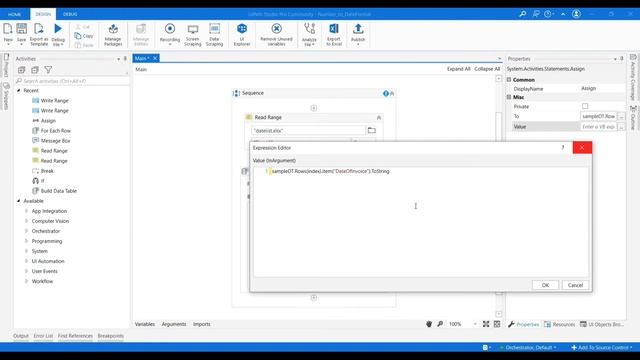
Task: Switch to Resources panel tab
Action: coord(560,324)
